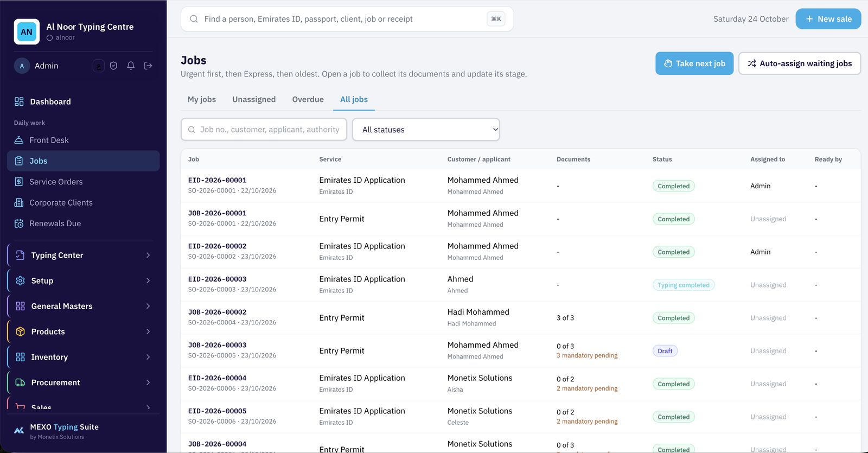The image size is (868, 453).
Task: Click the Inventory grid icon
Action: point(20,357)
